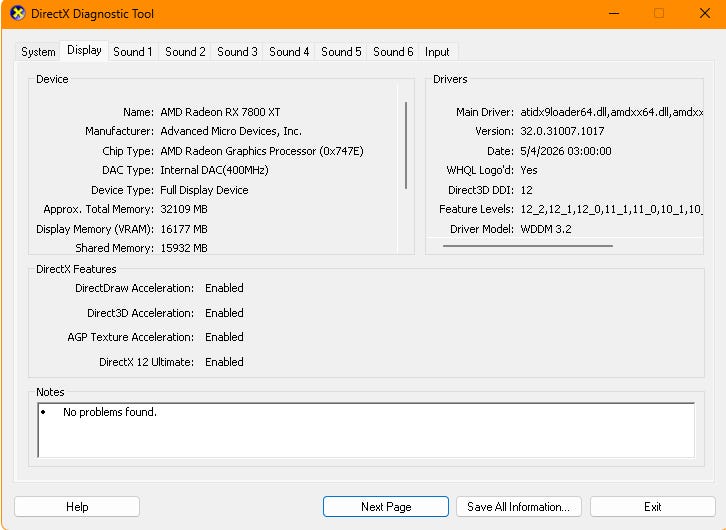Click the Direct3D DDI value '12'
The image size is (726, 530).
click(x=526, y=190)
